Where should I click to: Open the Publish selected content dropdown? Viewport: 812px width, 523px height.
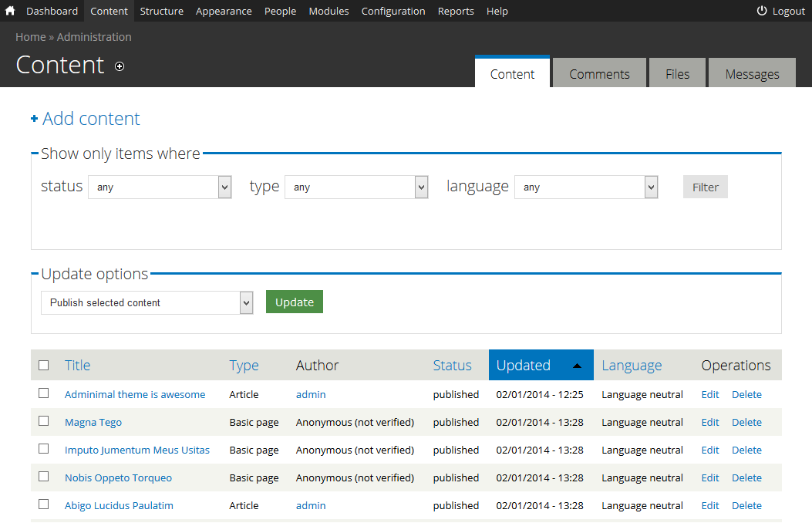click(147, 303)
